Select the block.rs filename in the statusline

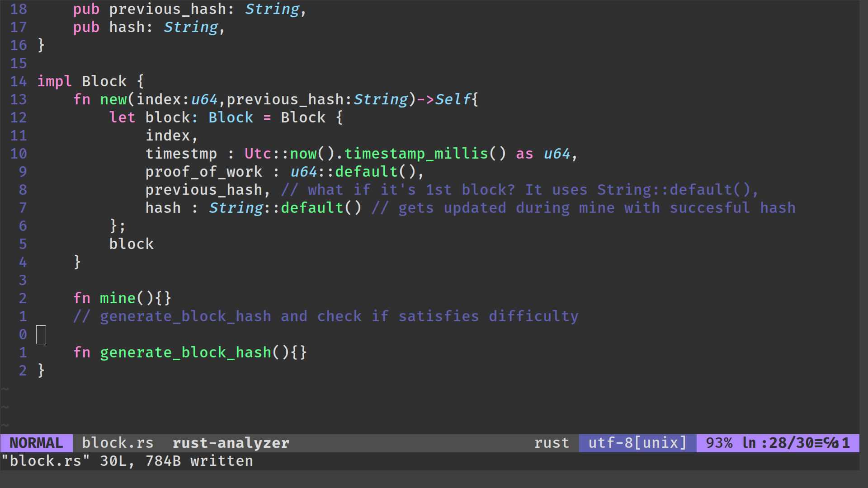pyautogui.click(x=117, y=443)
